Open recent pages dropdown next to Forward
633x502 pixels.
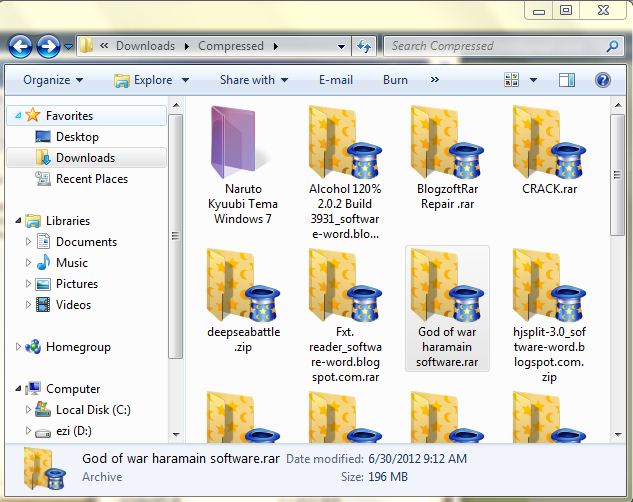69,47
